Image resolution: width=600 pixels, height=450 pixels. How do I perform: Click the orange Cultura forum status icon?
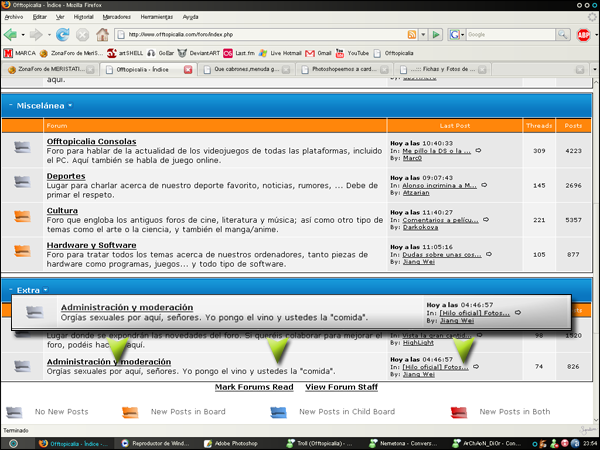(x=22, y=215)
